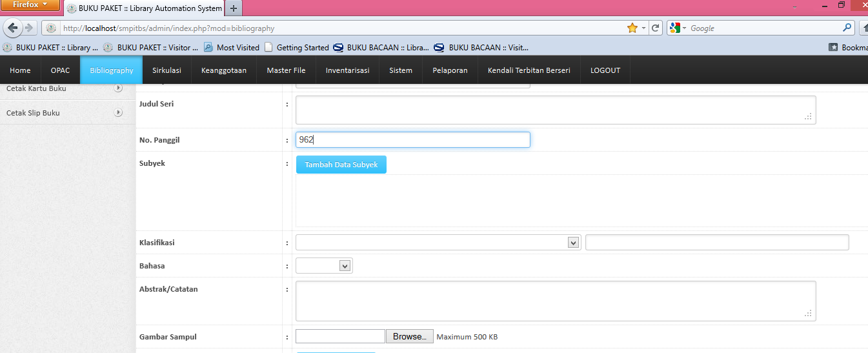Viewport: 868px width, 353px height.
Task: Open the Master File menu
Action: 286,70
